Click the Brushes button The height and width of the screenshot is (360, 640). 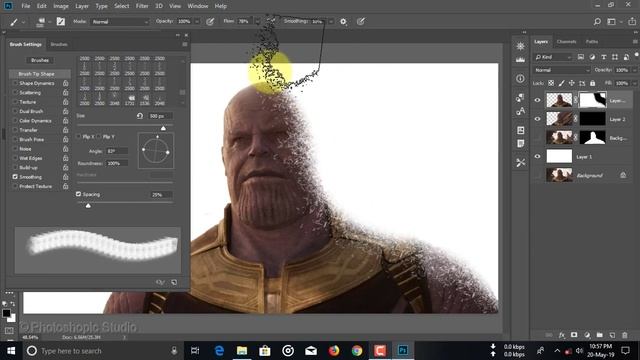[x=40, y=60]
